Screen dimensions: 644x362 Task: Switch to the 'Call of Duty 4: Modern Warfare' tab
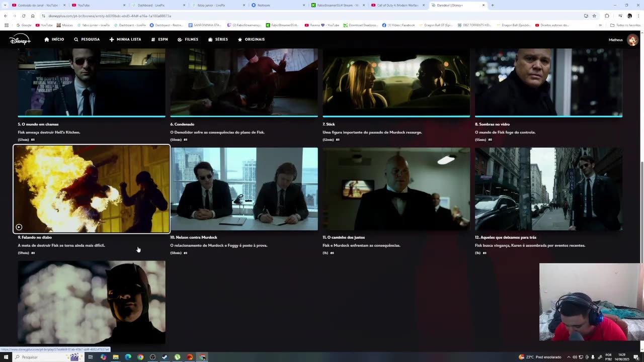pos(397,5)
